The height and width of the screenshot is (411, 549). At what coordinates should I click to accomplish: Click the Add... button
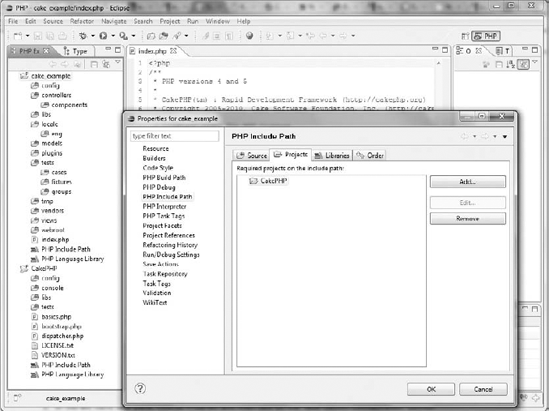point(467,182)
